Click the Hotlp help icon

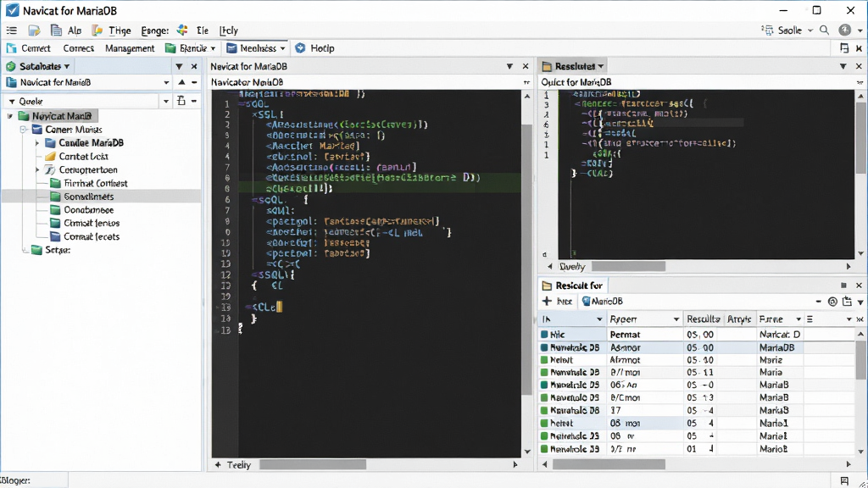300,48
